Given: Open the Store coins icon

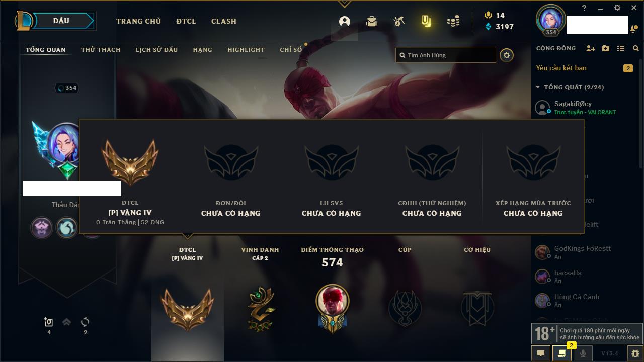Looking at the screenshot, I should tap(453, 21).
